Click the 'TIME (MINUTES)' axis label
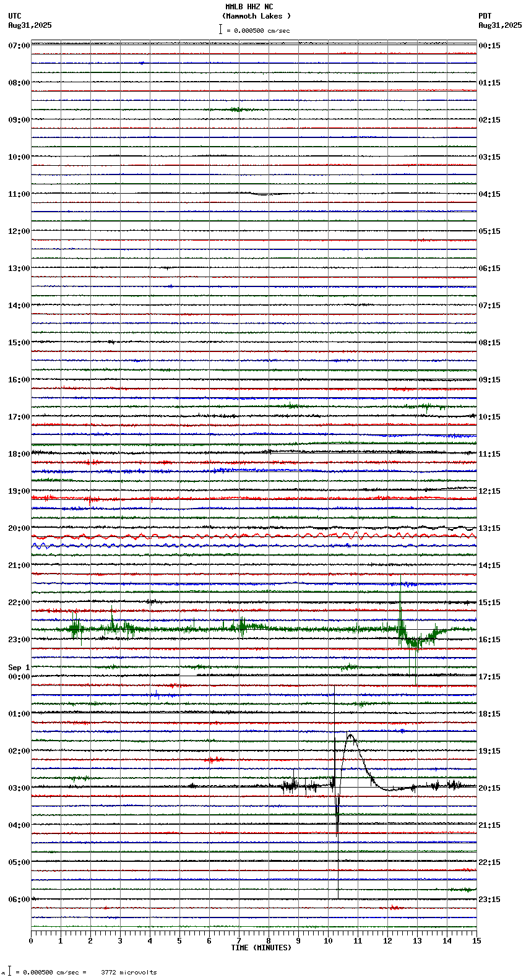526x980 pixels. coord(261,948)
